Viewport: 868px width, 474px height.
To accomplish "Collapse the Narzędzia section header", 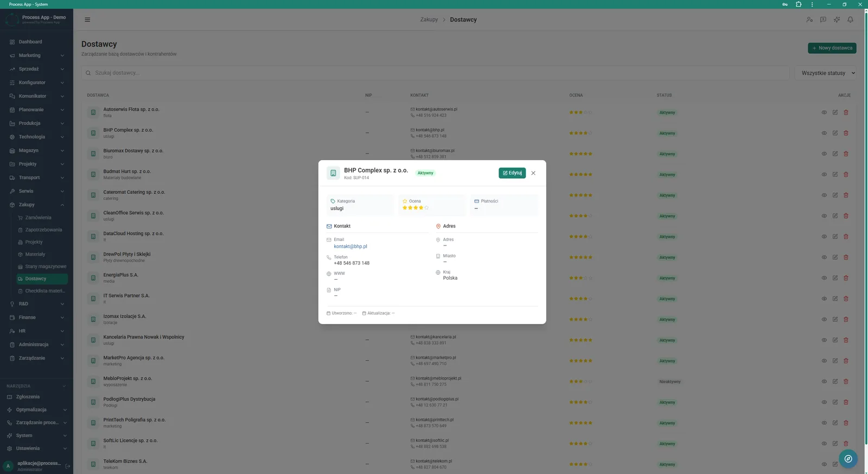I will tap(36, 386).
